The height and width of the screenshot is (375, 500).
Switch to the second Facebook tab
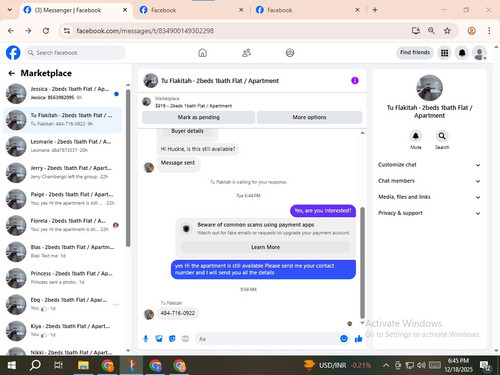coord(191,10)
